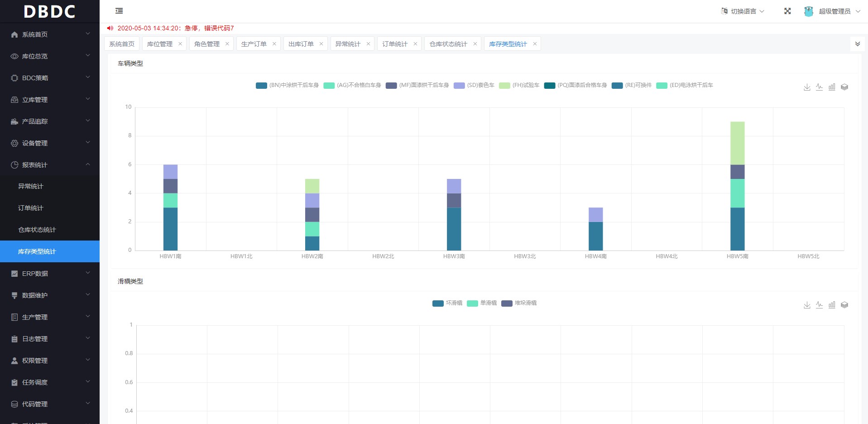Image resolution: width=868 pixels, height=424 pixels.
Task: Click the red alarm speaker icon
Action: (110, 28)
